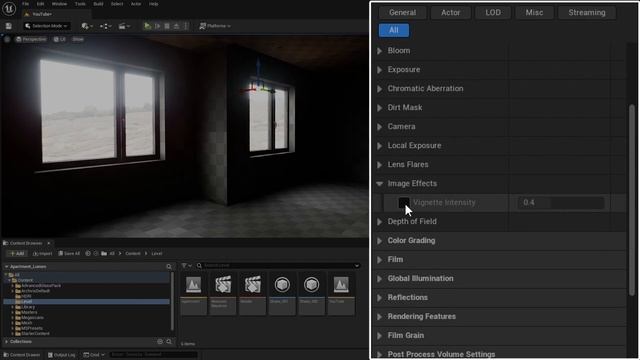
Task: Expand the Film Grain section
Action: [380, 336]
